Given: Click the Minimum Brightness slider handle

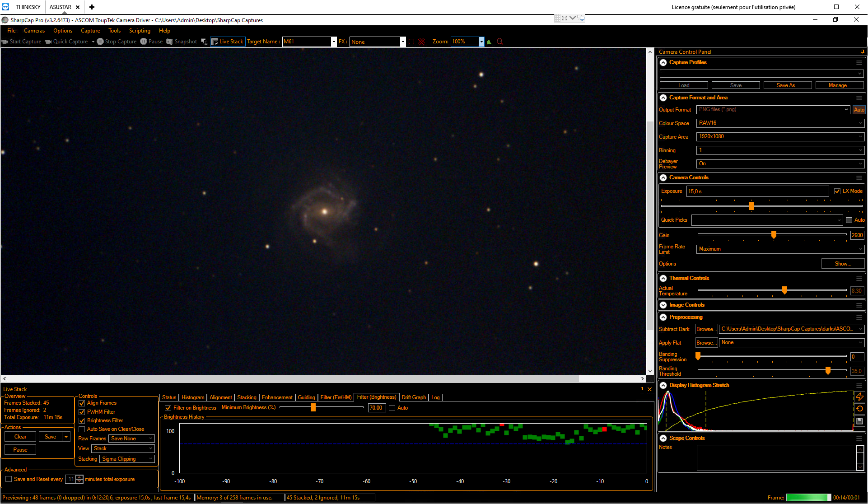Looking at the screenshot, I should tap(313, 408).
